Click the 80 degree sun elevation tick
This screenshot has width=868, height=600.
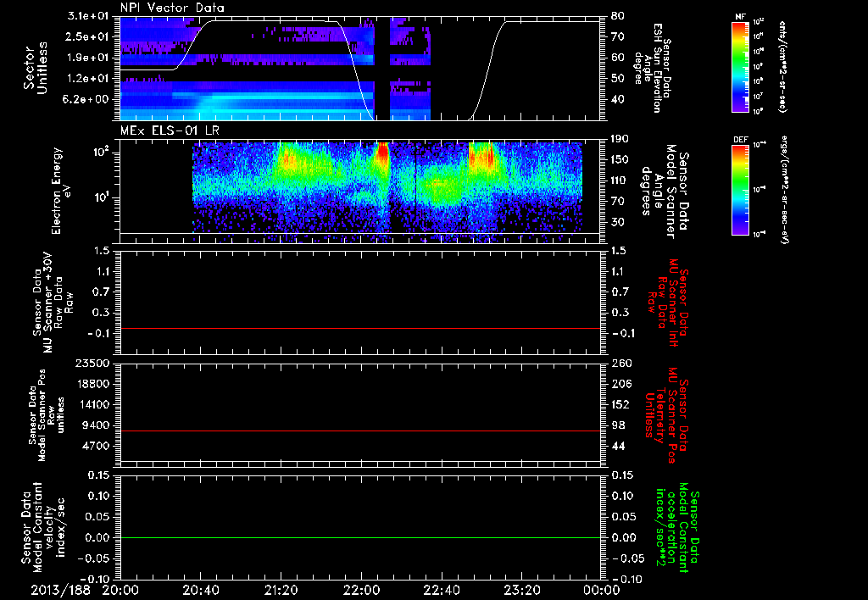coord(617,16)
